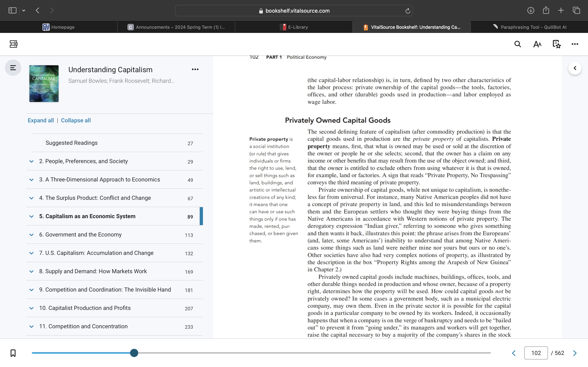The height and width of the screenshot is (367, 588).
Task: Go to next page arrow
Action: [575, 353]
